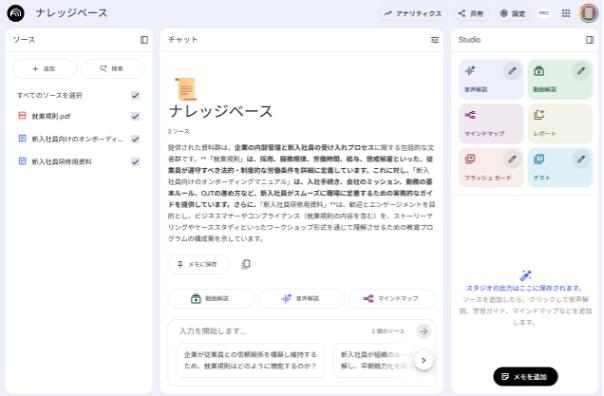Viewport: 604px width, 396px height.
Task: Edit 動画解説 card options pencil
Action: click(x=581, y=71)
